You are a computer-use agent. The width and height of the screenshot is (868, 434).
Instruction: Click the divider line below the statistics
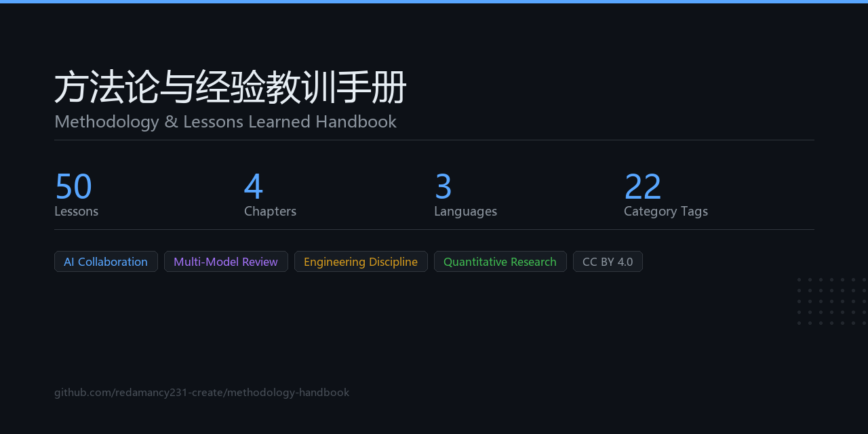[x=434, y=229]
